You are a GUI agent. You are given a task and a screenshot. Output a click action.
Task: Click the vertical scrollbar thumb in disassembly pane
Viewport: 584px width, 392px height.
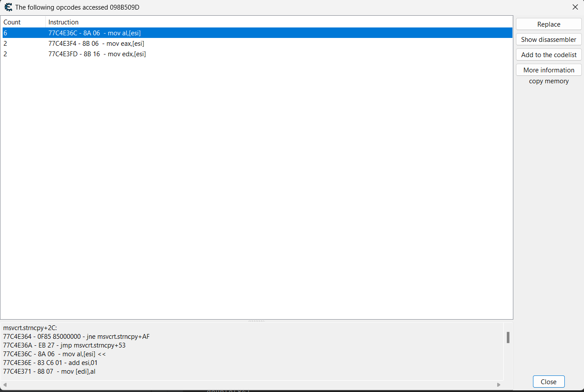coord(508,337)
